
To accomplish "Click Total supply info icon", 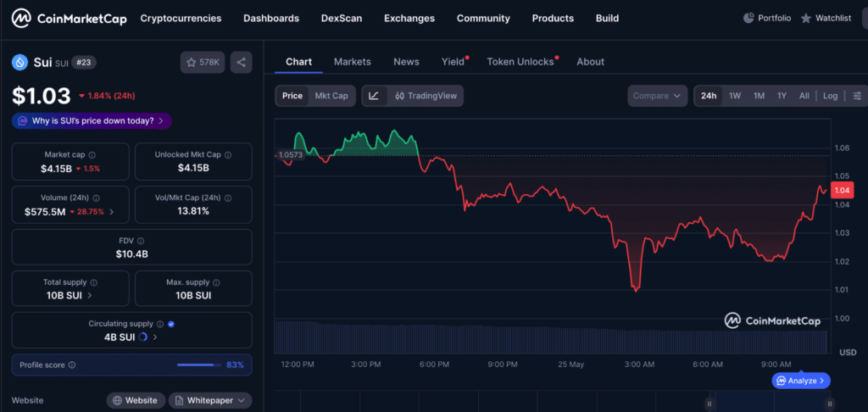I will [x=93, y=283].
